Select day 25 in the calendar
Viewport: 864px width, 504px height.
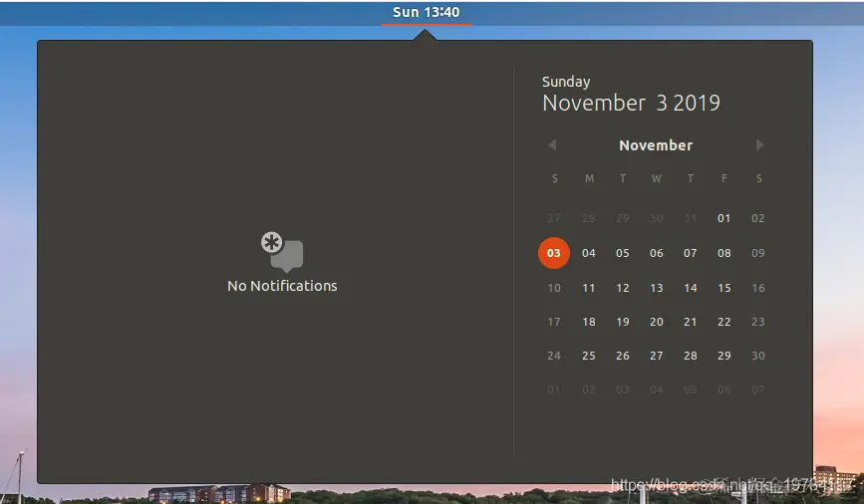589,356
